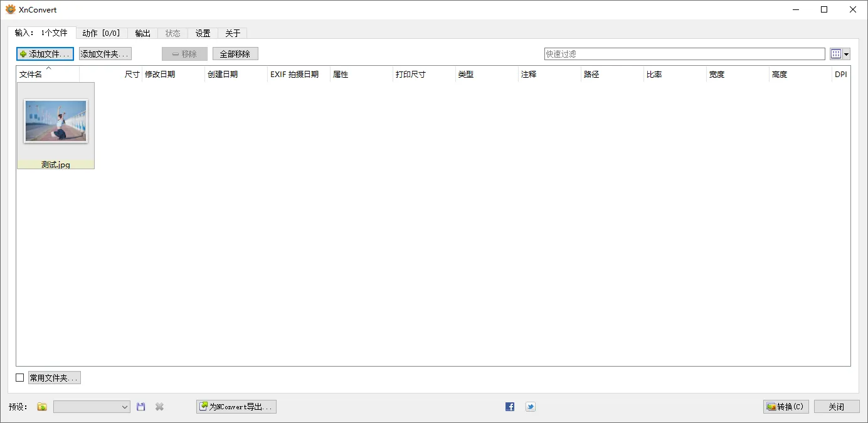Switch to the 输入: 1个文件 tab
868x423 pixels.
coord(41,33)
